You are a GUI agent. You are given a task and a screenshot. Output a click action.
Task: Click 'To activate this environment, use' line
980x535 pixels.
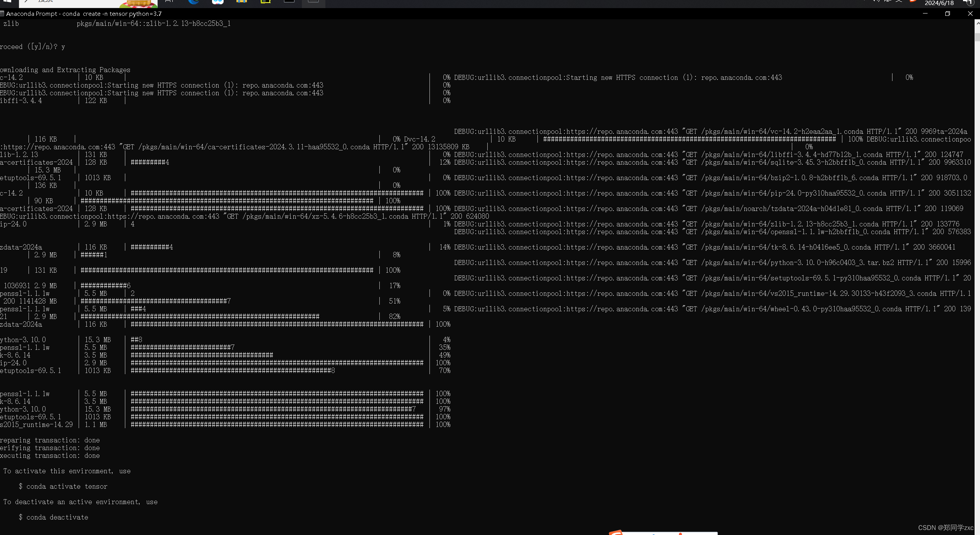(x=67, y=471)
